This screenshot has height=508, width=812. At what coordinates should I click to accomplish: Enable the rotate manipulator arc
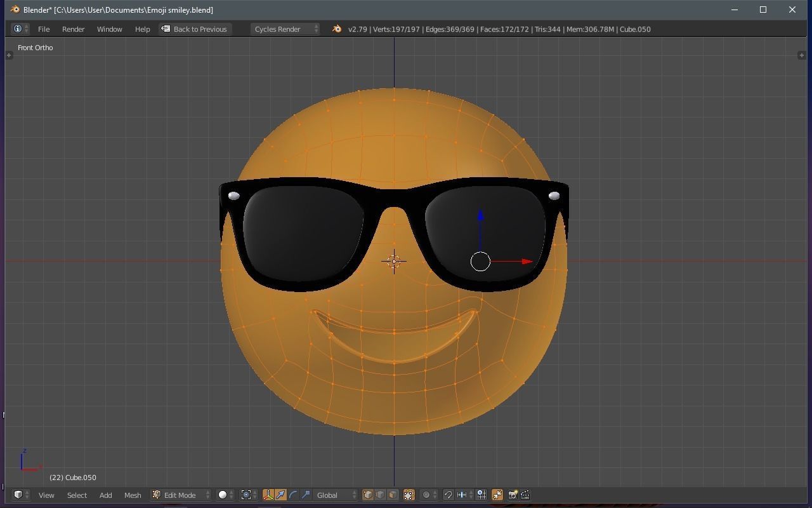coord(293,495)
